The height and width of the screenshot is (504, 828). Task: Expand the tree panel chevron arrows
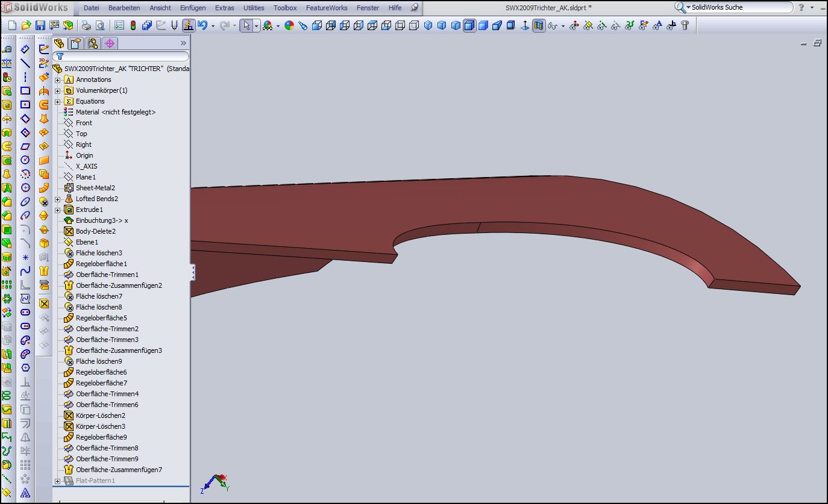tap(183, 43)
